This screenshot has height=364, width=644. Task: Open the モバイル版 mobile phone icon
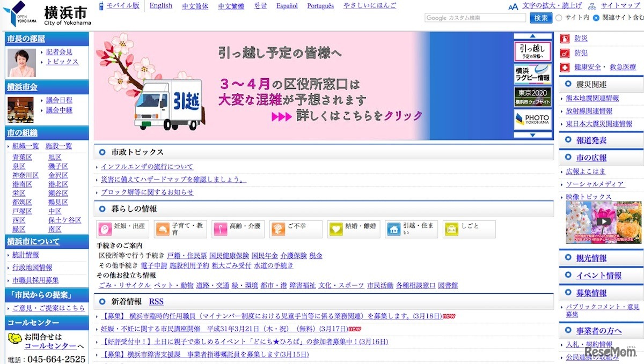point(101,6)
